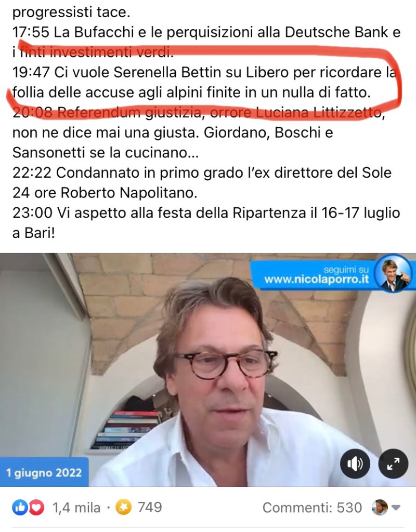Click the 23:00 festa della Ripartenza line
416x532 pixels.
tap(206, 223)
